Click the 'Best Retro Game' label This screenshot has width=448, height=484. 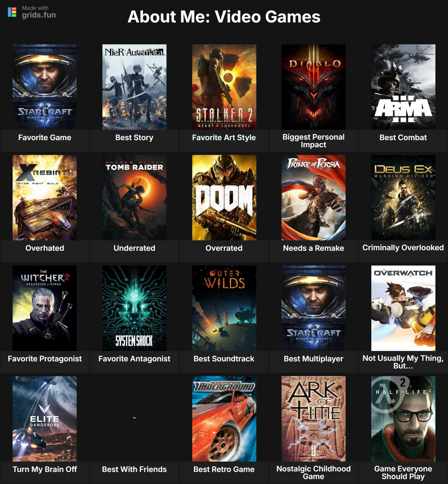224,469
